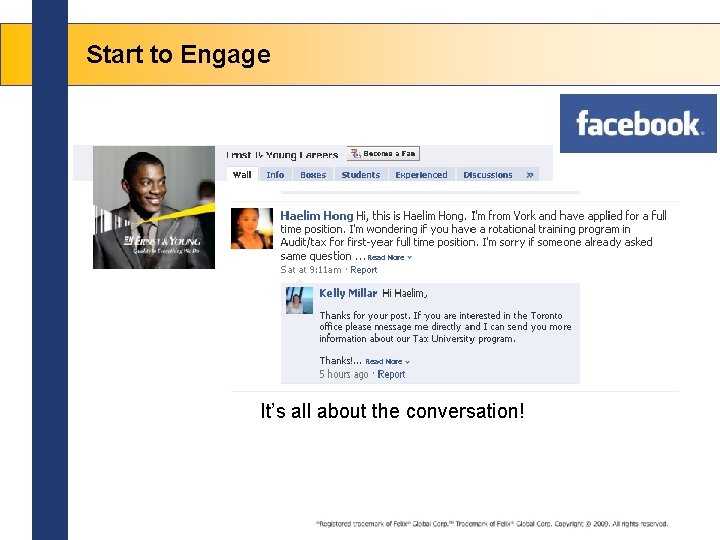The image size is (720, 540).
Task: Select the Students tab
Action: click(360, 174)
